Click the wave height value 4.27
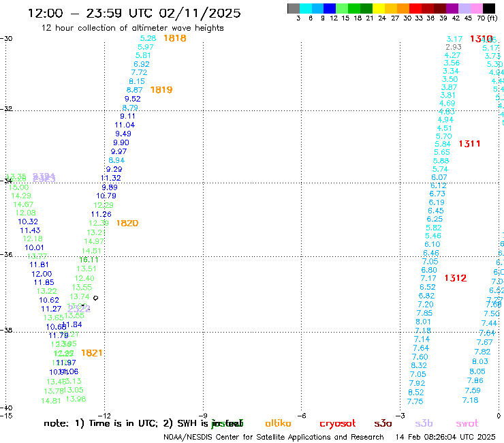The height and width of the screenshot is (443, 504). pyautogui.click(x=452, y=55)
